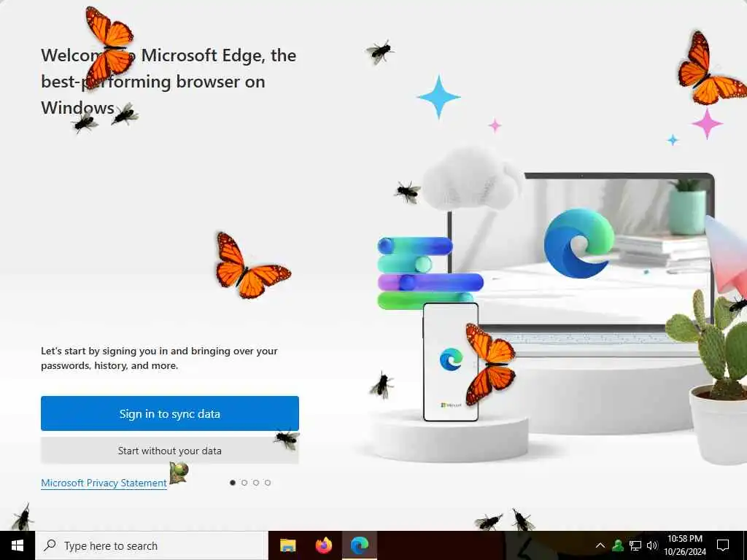The height and width of the screenshot is (560, 747).
Task: Click the Welcome to Microsoft Edge heading
Action: click(169, 82)
